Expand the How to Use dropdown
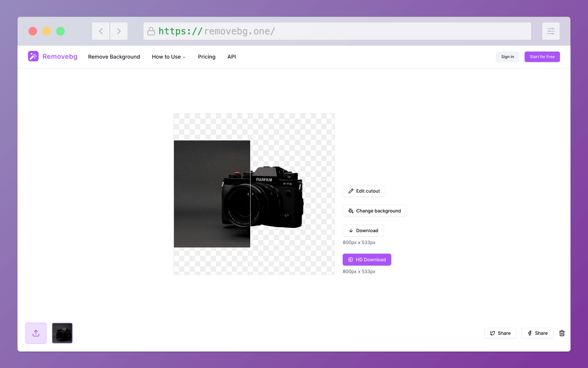Screen dimensions: 588x368 click(168, 57)
